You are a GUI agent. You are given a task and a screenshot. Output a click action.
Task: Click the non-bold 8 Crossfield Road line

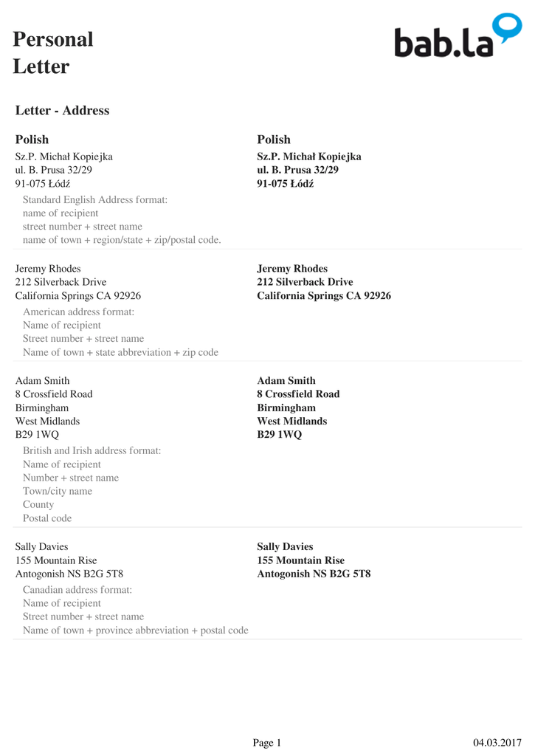54,394
